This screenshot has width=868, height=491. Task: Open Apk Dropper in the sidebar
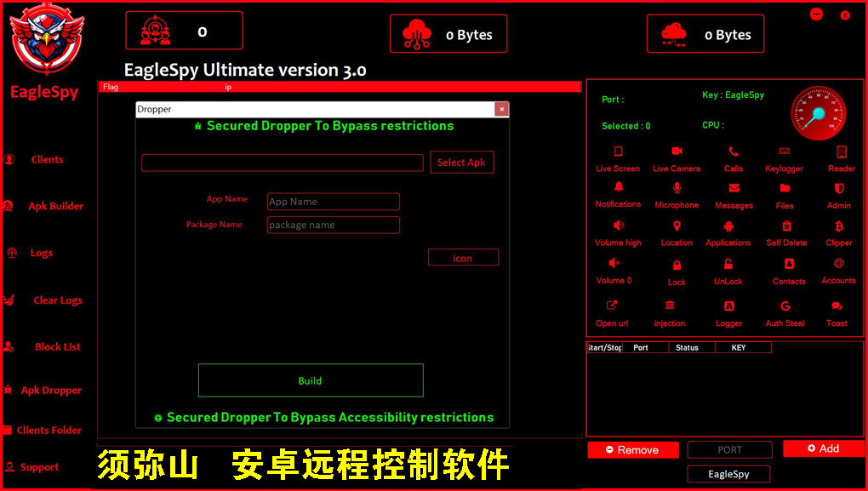[51, 391]
